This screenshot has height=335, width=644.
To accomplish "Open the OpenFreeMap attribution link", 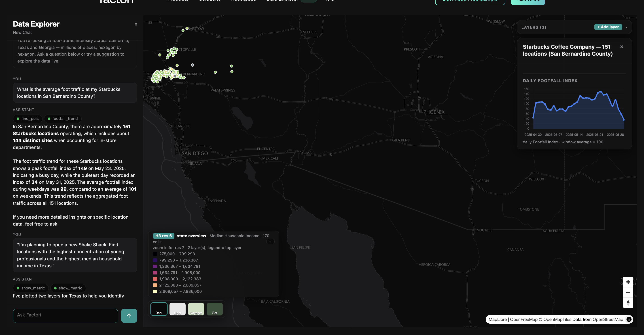I will [x=523, y=320].
